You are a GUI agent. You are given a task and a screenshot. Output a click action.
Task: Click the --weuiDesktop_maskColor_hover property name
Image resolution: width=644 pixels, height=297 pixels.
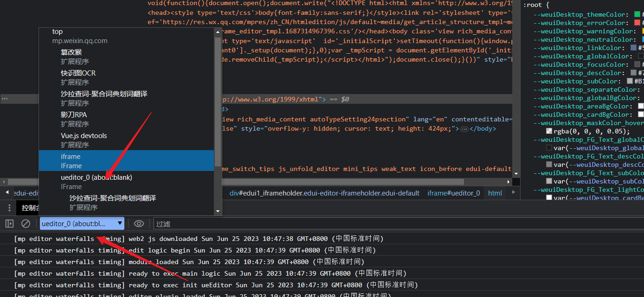588,123
